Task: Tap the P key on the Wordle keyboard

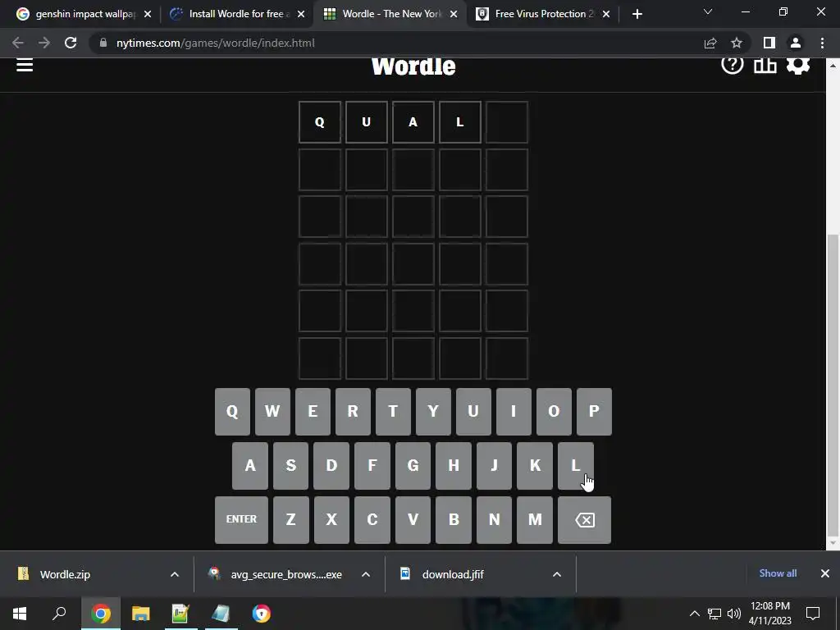Action: coord(594,412)
